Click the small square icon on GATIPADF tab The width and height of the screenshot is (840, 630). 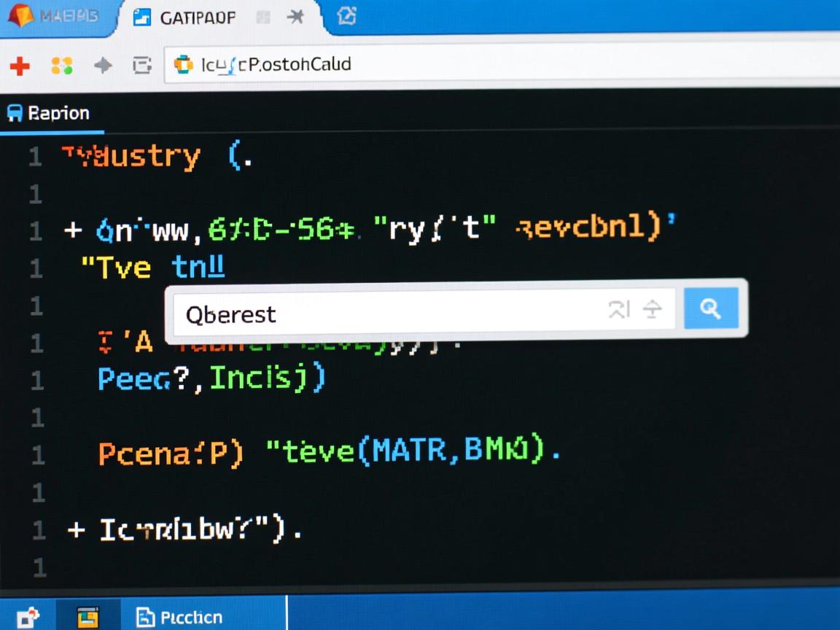[263, 17]
